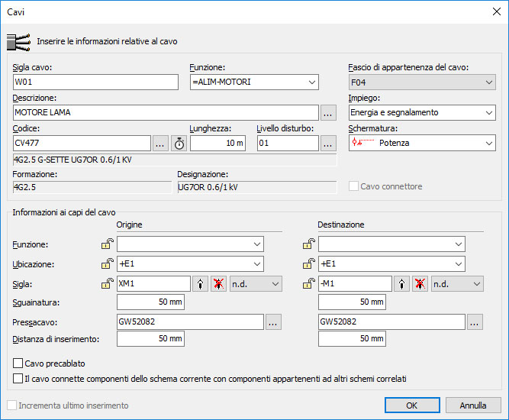Viewport: 509px width, 420px height.
Task: Open browse button next to Livello disturbo
Action: (328, 144)
